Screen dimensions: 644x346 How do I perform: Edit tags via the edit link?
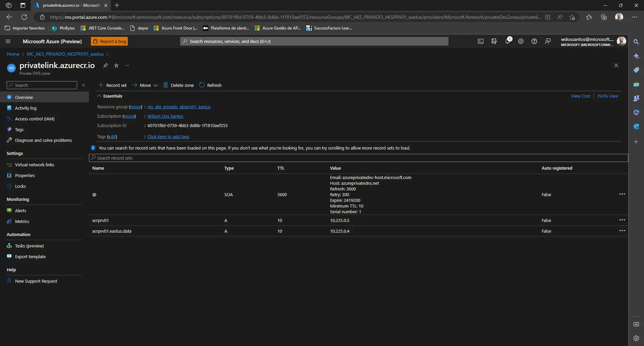point(112,136)
